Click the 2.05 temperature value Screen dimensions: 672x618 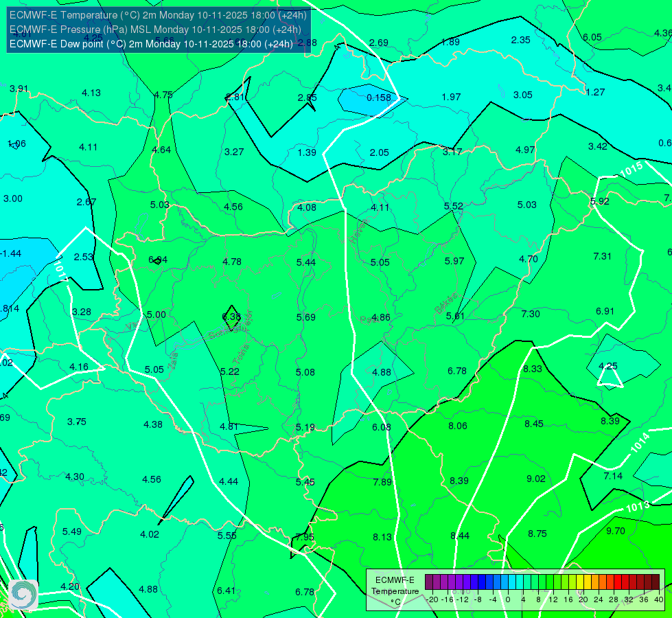[x=380, y=152]
